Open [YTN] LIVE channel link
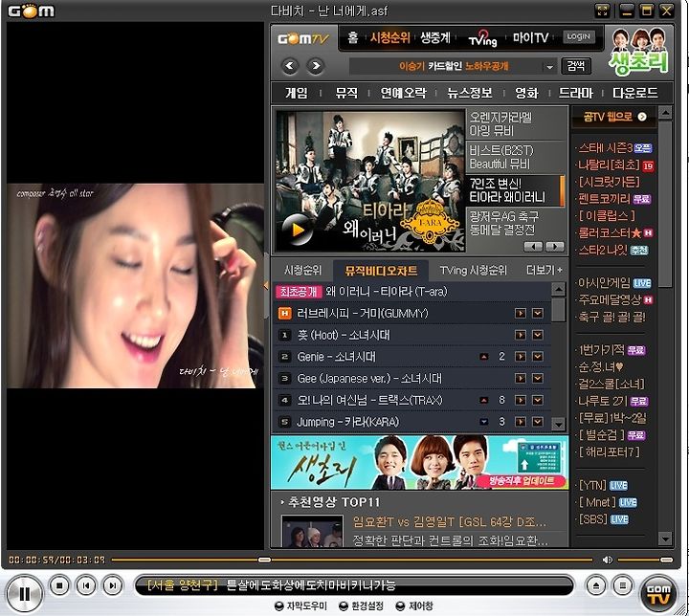Image resolution: width=689 pixels, height=616 pixels. [604, 486]
